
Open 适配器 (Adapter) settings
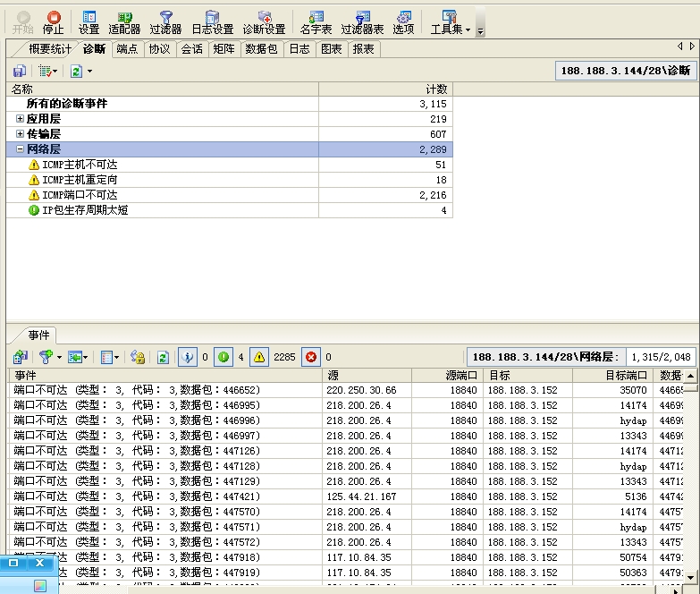pyautogui.click(x=124, y=21)
